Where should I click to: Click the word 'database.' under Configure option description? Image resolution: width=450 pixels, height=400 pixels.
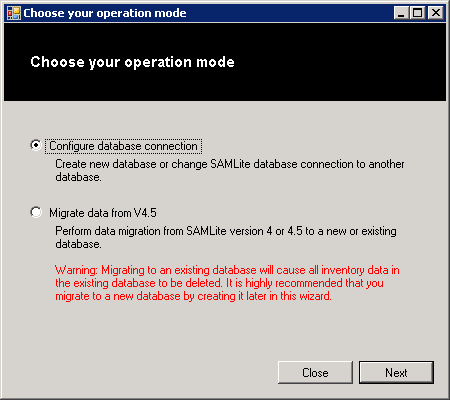pyautogui.click(x=78, y=177)
